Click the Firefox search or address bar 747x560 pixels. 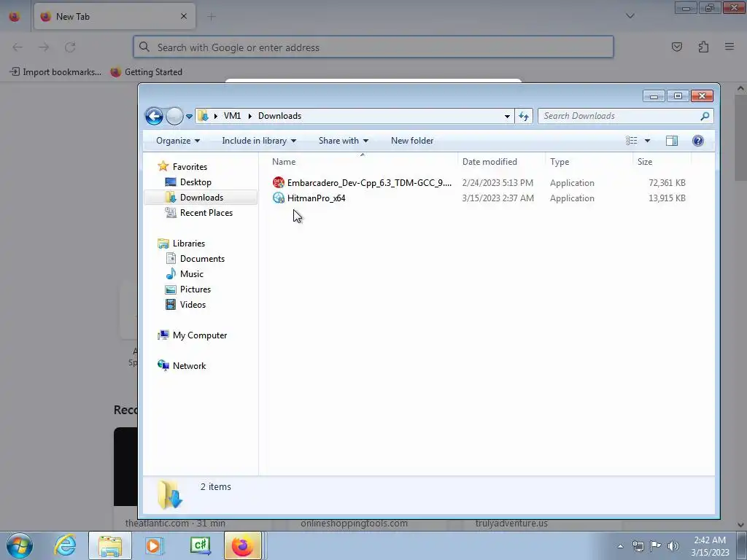coord(373,47)
